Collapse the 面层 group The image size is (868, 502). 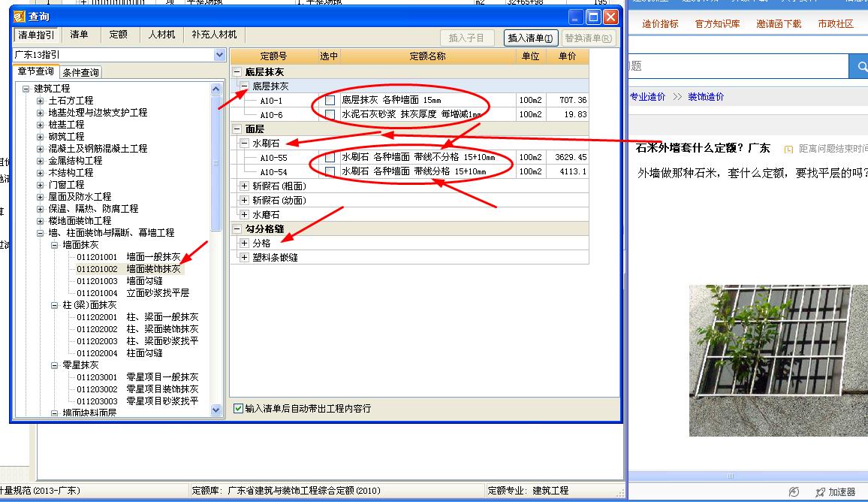(237, 129)
